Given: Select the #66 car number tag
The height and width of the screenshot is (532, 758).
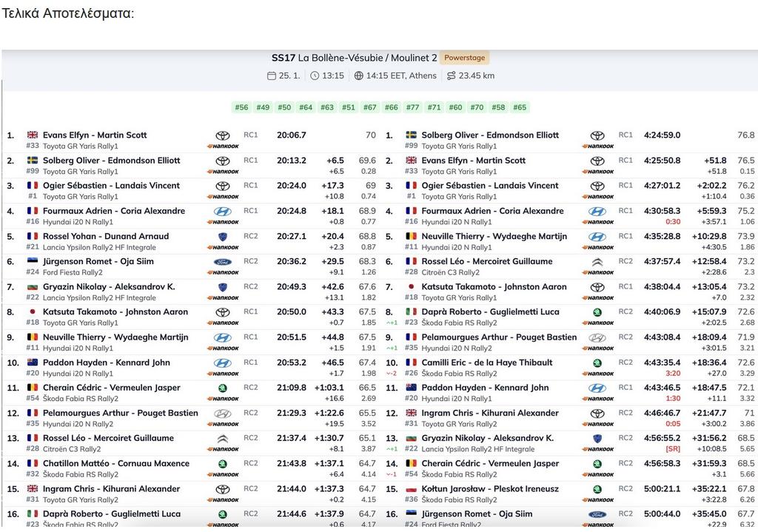Looking at the screenshot, I should click(391, 107).
